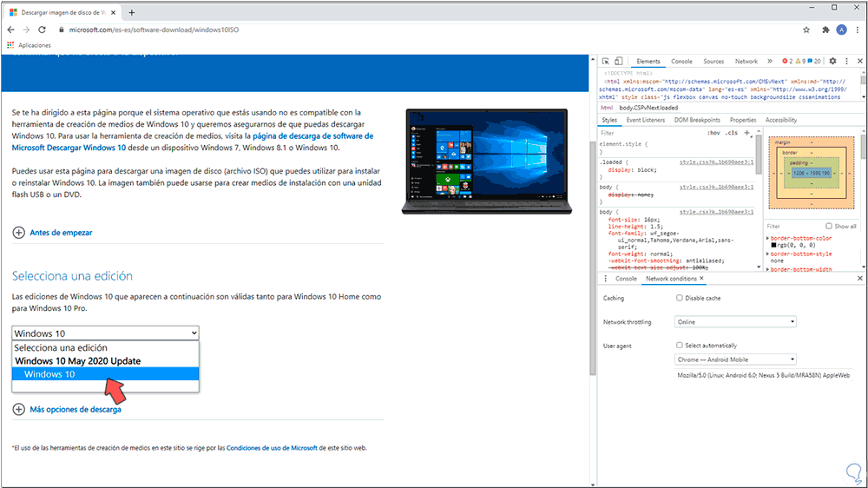Screen dimensions: 868x488
Task: Expand the border-bottom-width computed property
Action: tap(767, 269)
